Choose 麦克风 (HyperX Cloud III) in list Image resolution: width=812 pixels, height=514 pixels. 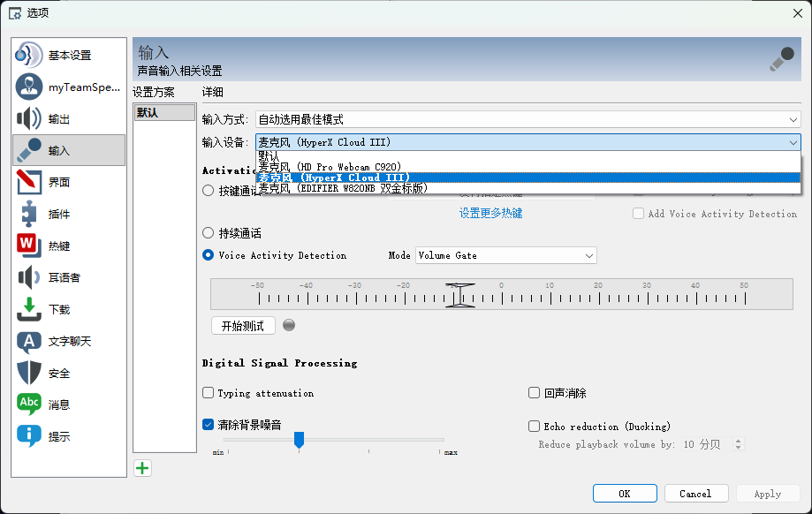(527, 178)
